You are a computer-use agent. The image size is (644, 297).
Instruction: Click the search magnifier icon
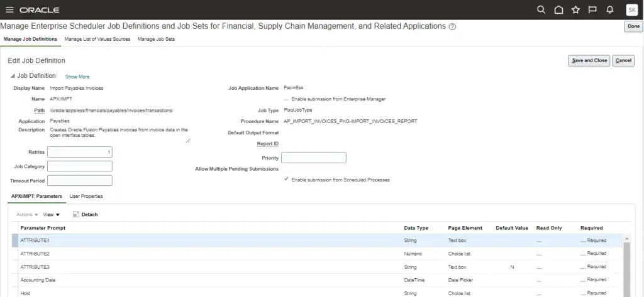coord(541,9)
